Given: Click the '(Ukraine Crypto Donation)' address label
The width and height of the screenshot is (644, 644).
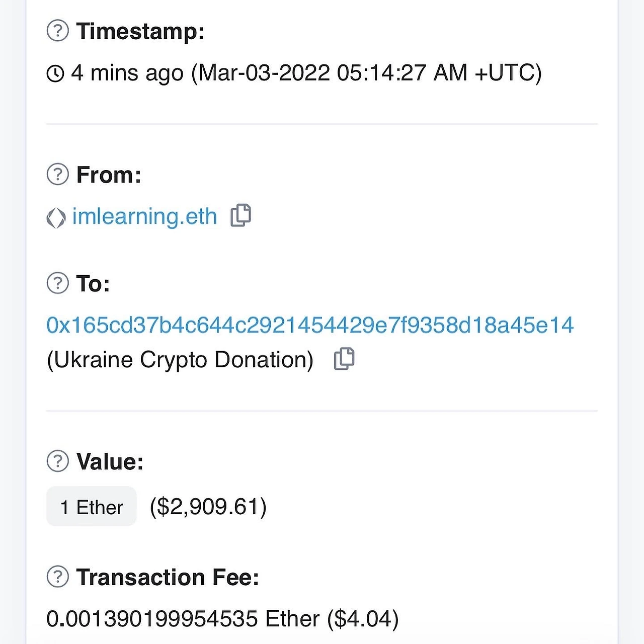Looking at the screenshot, I should click(x=180, y=360).
